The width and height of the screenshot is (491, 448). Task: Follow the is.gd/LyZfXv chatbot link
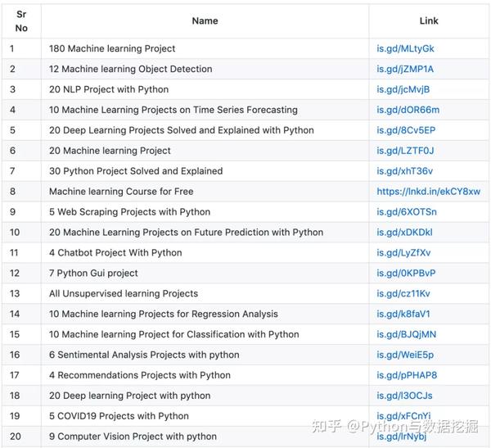tap(403, 253)
